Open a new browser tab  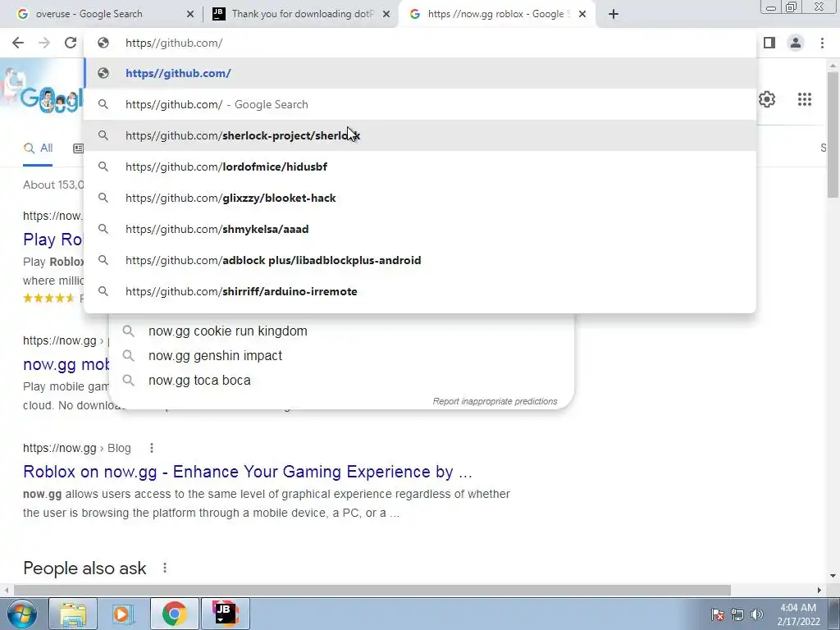[x=614, y=15]
